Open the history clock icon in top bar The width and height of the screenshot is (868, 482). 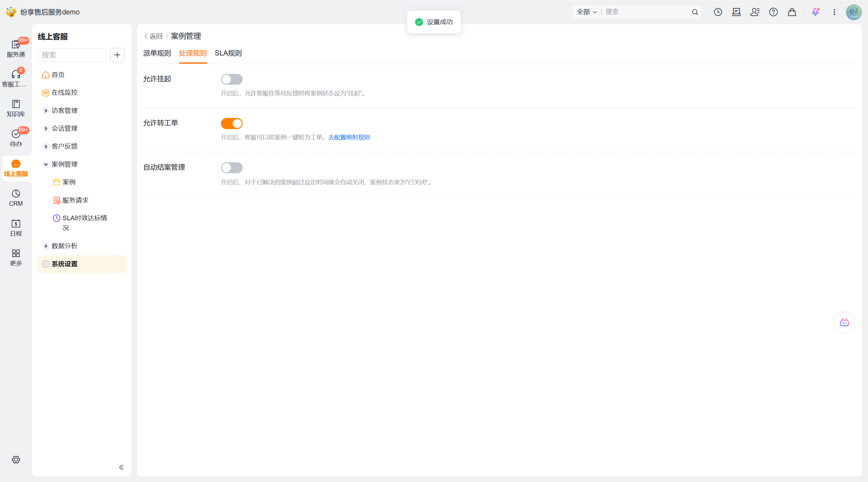[718, 12]
